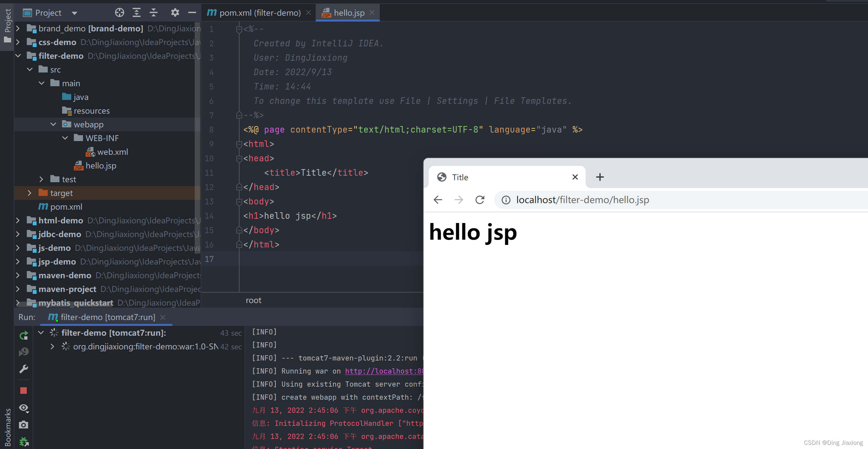Collapse the WEB-INF folder
This screenshot has width=868, height=449.
coord(65,138)
